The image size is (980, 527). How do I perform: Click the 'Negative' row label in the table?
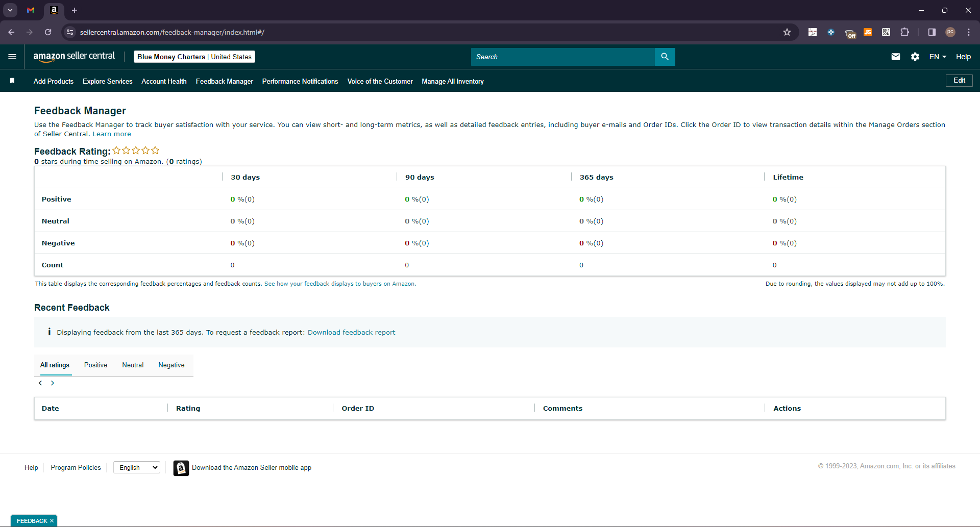[58, 243]
